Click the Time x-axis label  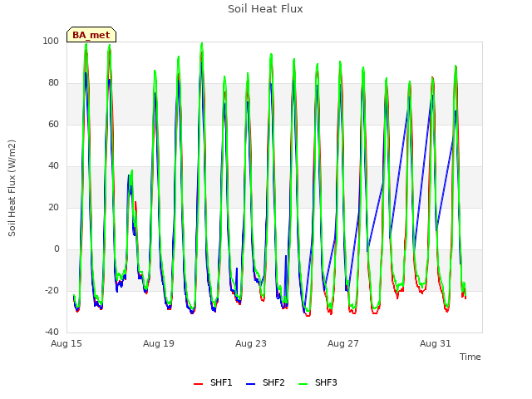click(470, 357)
